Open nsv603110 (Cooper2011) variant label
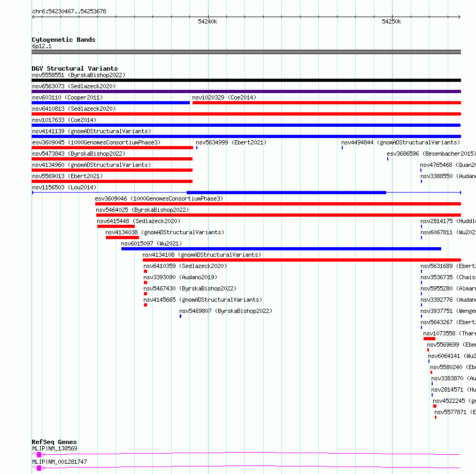The image size is (476, 474). click(x=67, y=97)
